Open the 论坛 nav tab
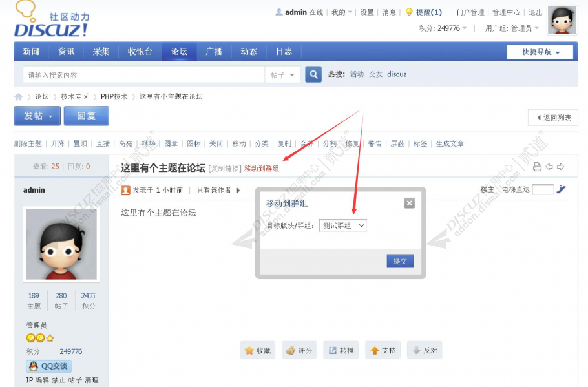This screenshot has width=588, height=387. pyautogui.click(x=179, y=52)
